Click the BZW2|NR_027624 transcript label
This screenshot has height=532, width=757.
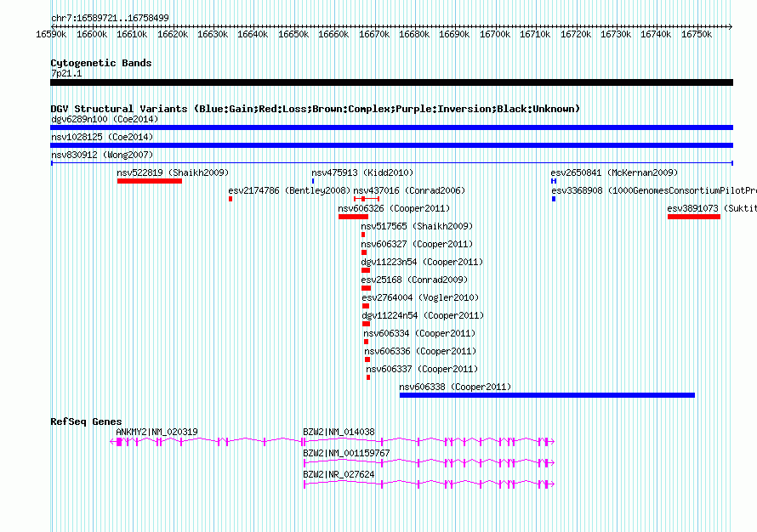pos(339,474)
